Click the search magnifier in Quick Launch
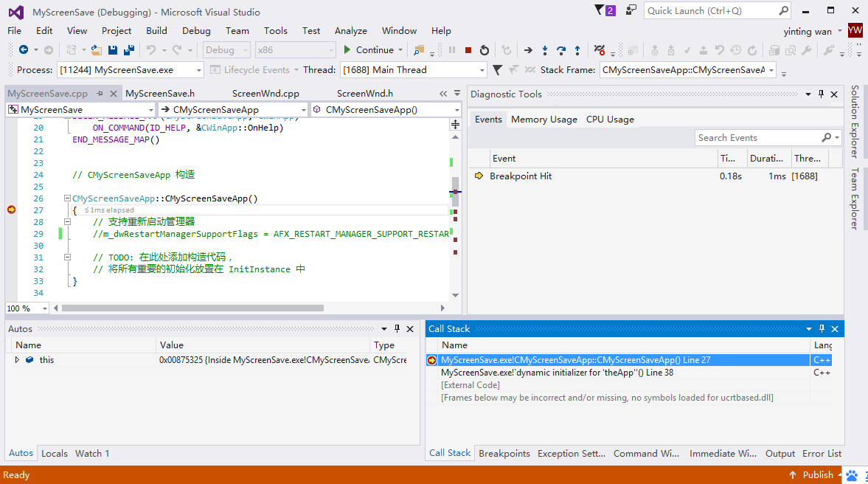The image size is (868, 484). click(783, 10)
